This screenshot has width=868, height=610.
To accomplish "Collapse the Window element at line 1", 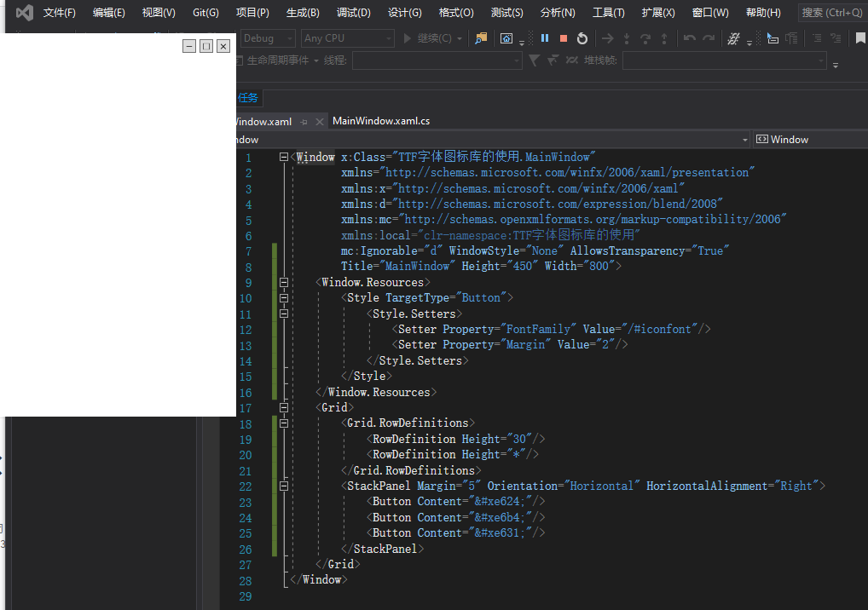I will coord(284,157).
